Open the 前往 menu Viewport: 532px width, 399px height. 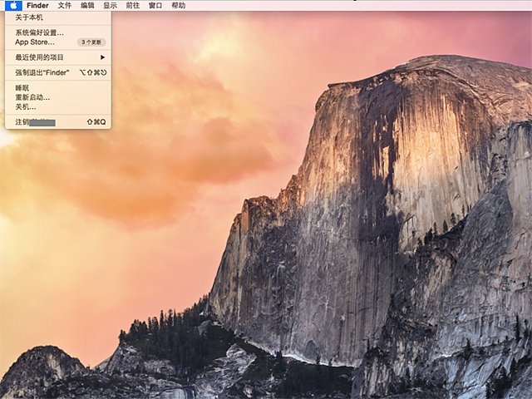(133, 6)
